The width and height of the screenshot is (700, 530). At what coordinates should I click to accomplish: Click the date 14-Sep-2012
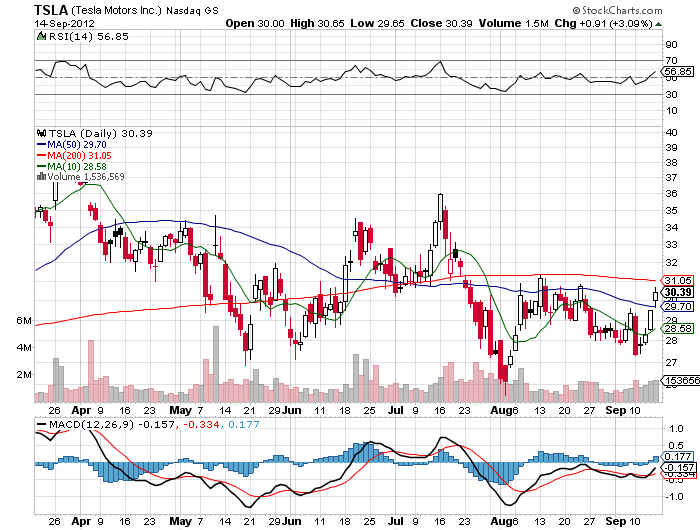(64, 23)
